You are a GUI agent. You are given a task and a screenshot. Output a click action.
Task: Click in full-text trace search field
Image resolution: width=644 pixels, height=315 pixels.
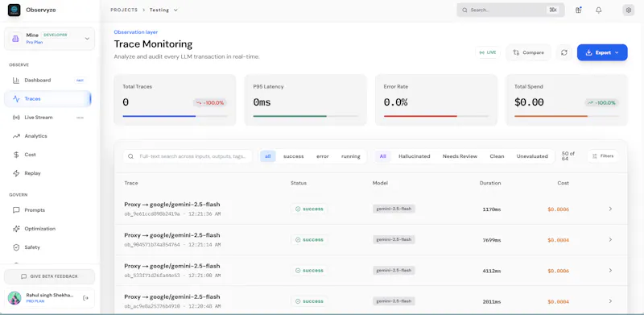(188, 156)
